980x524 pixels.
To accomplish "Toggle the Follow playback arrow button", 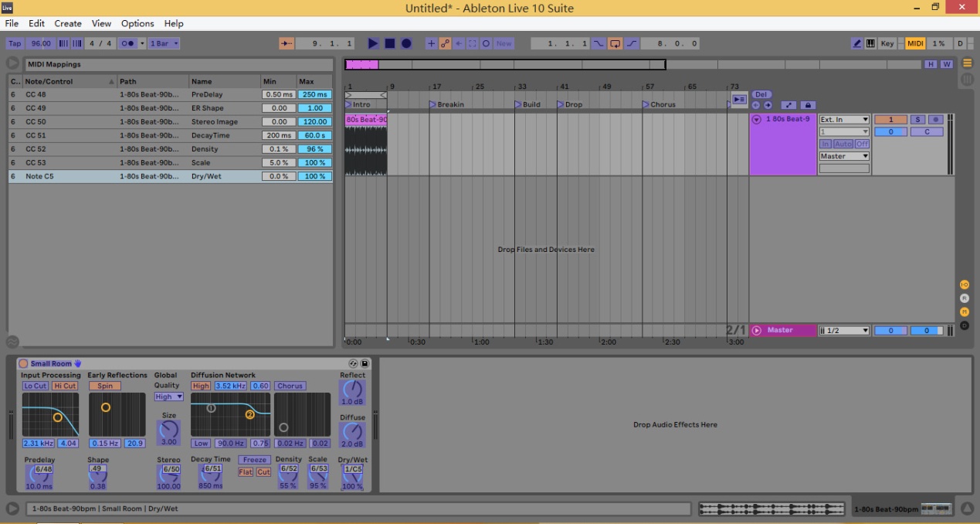I will click(x=287, y=44).
